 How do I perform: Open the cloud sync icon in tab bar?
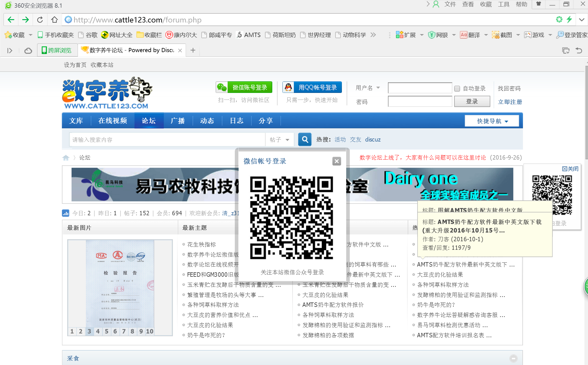tap(28, 50)
